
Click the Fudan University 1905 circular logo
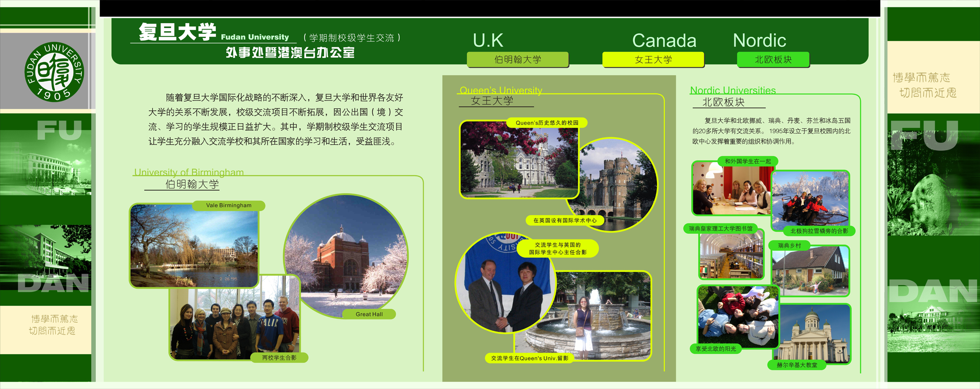click(54, 72)
